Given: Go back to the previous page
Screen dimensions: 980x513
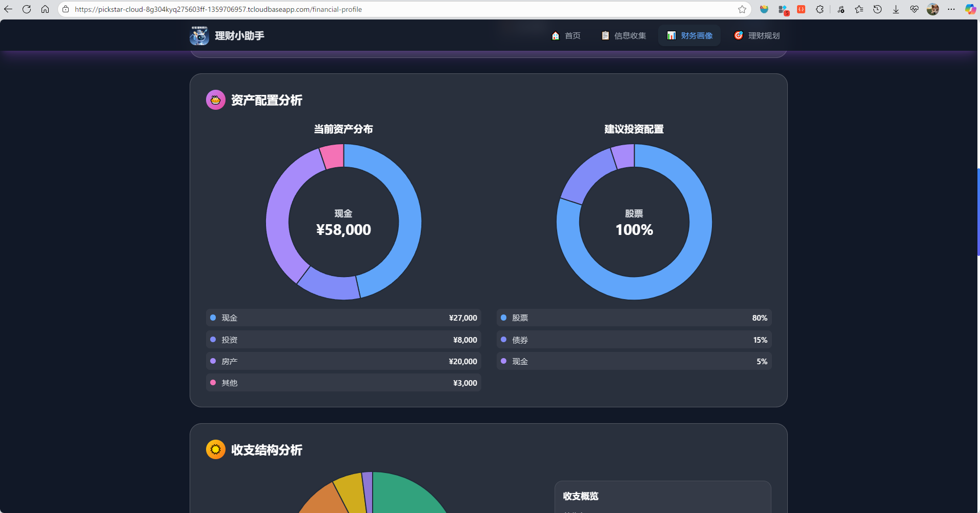Looking at the screenshot, I should pyautogui.click(x=8, y=9).
